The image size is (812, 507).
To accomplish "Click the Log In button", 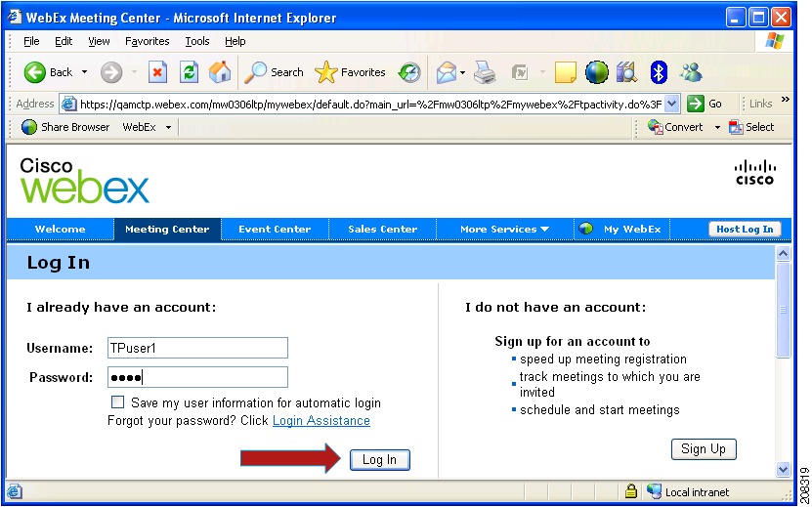I will tap(379, 459).
